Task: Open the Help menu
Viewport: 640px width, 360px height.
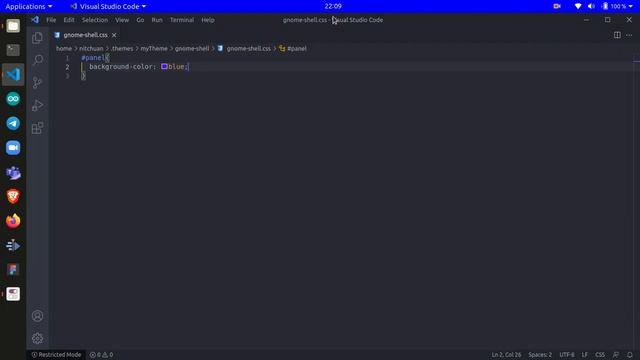Action: (x=208, y=20)
